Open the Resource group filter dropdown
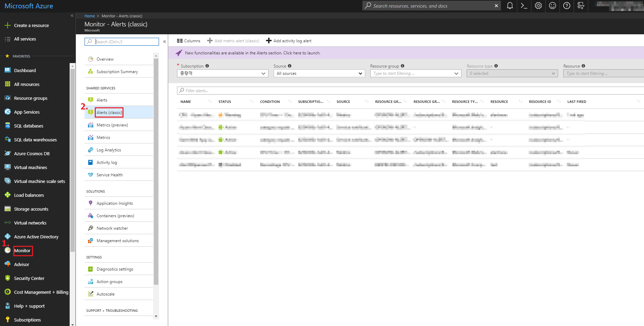 [415, 73]
